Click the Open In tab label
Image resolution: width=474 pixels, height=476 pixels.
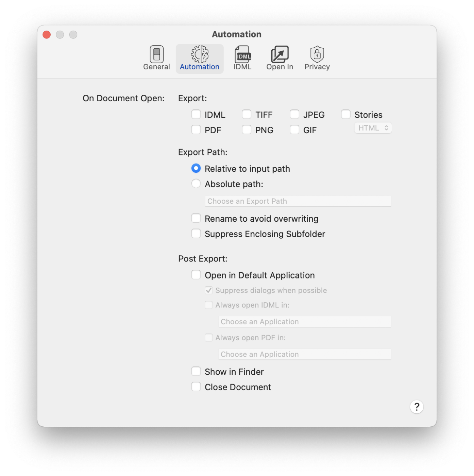tap(280, 67)
